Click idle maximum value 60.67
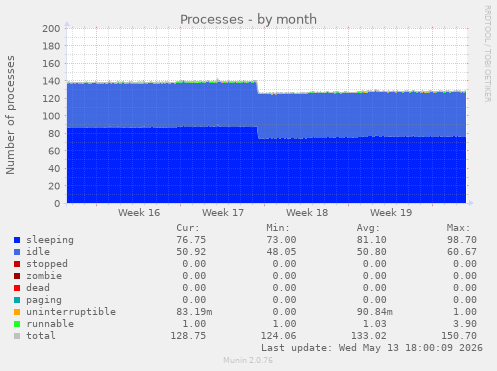Screen dimensions: 497x371 (462, 252)
